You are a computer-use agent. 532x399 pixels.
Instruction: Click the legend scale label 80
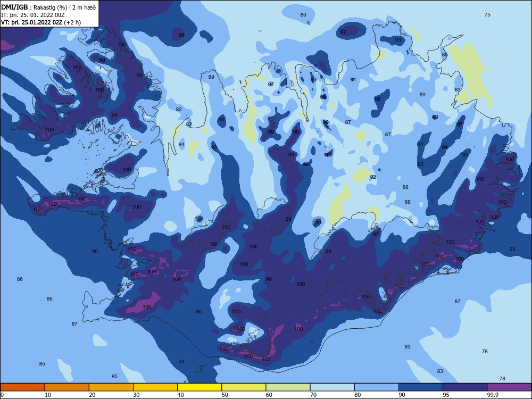coord(358,395)
